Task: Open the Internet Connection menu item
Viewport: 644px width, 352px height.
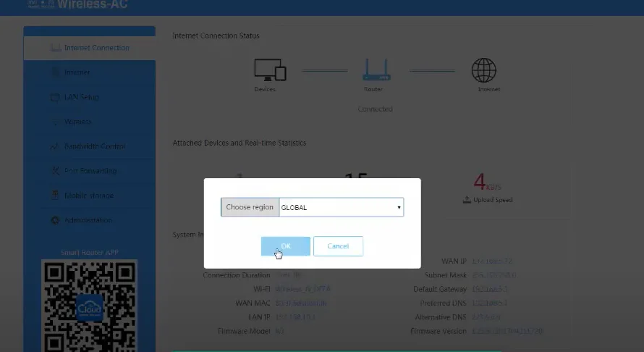Action: tap(96, 48)
